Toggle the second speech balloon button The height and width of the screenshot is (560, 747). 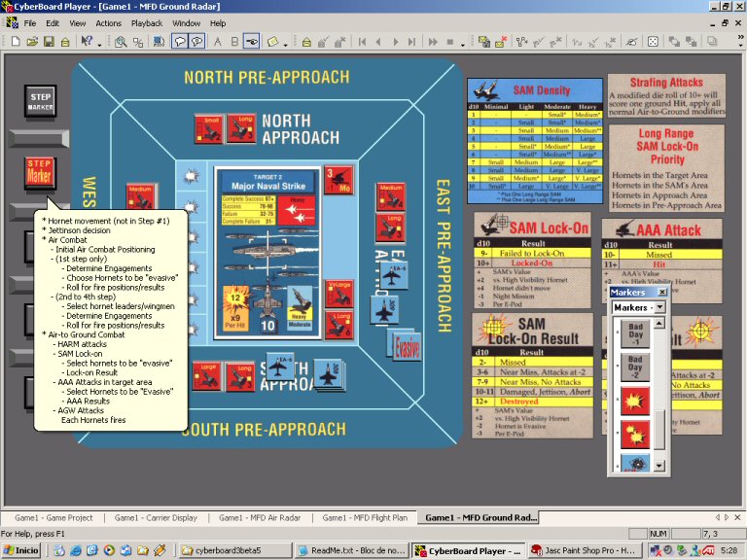pos(196,42)
